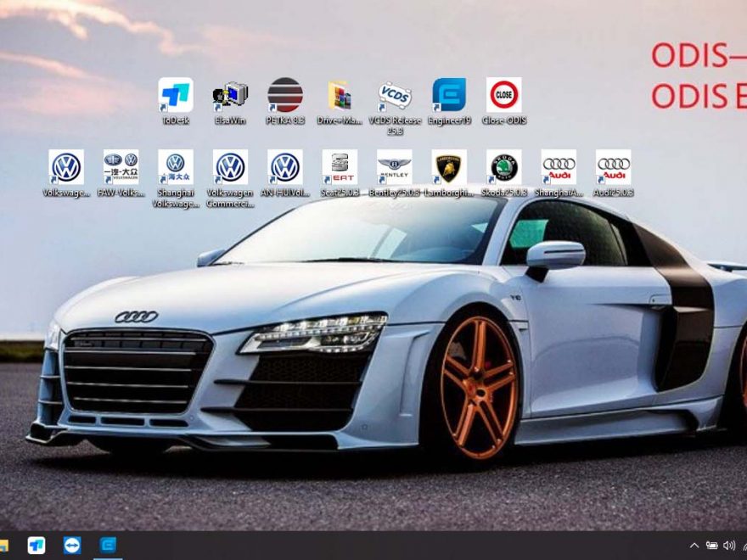This screenshot has height=560, width=747.
Task: Open the Drive-Ma... archive shortcut
Action: [x=340, y=96]
